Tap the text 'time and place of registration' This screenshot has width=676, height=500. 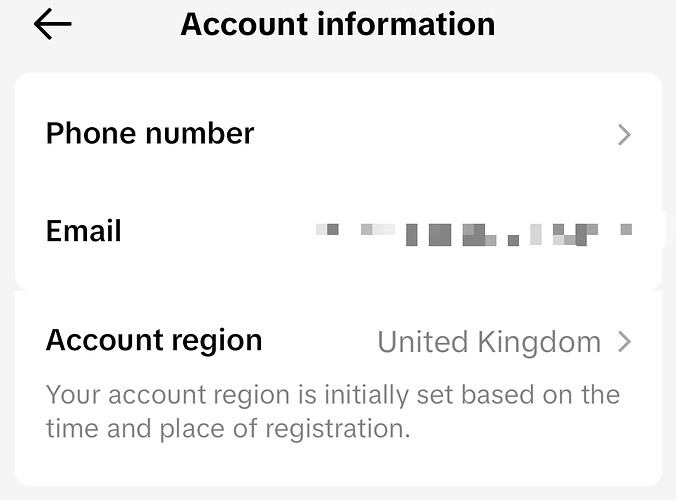tap(228, 429)
